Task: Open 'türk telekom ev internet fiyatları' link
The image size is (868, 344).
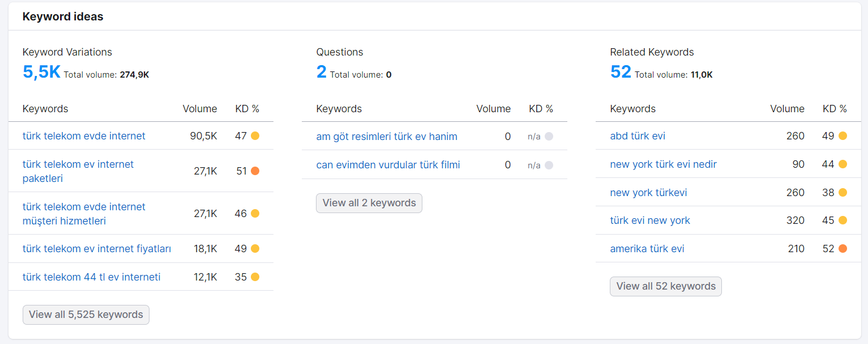Action: pos(97,249)
